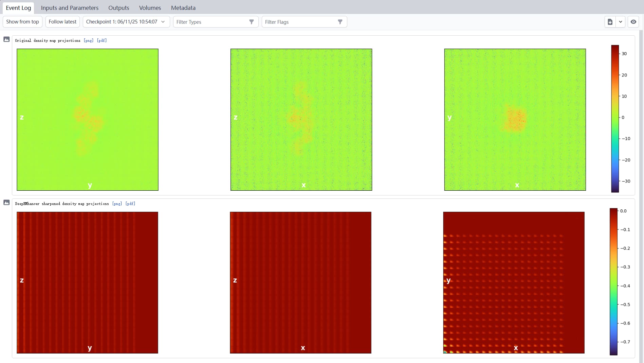The width and height of the screenshot is (644, 363).
Task: Expand the download options chevron
Action: [621, 22]
